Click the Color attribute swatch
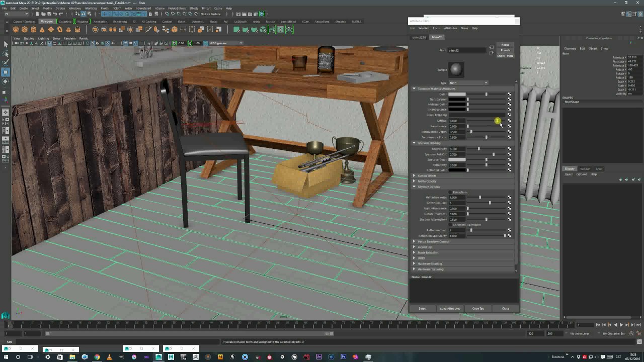This screenshot has height=362, width=644. tap(457, 94)
